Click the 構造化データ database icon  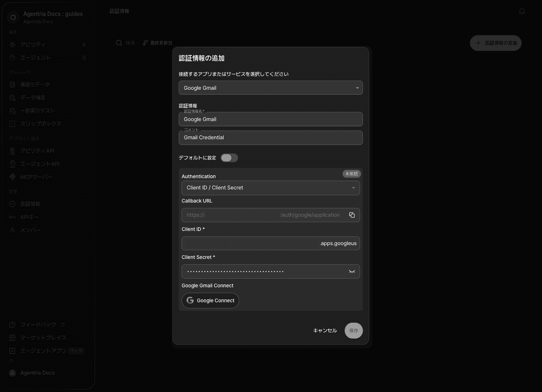click(12, 84)
